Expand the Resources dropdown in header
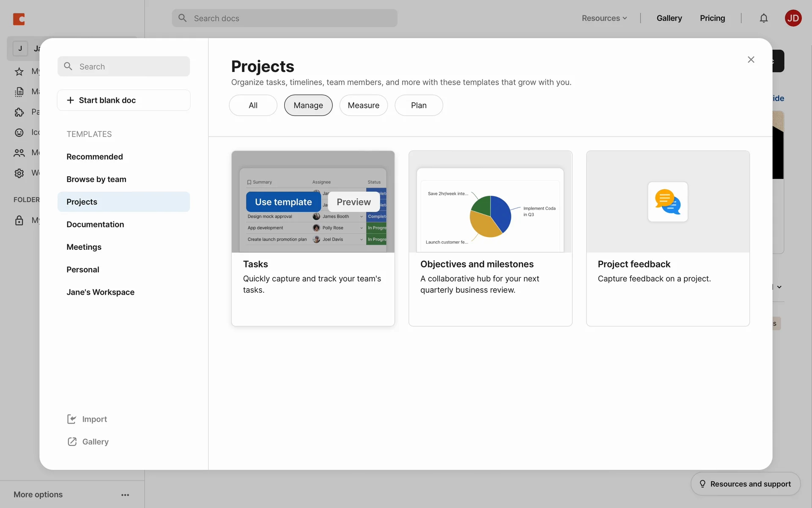This screenshot has width=812, height=508. click(x=604, y=18)
